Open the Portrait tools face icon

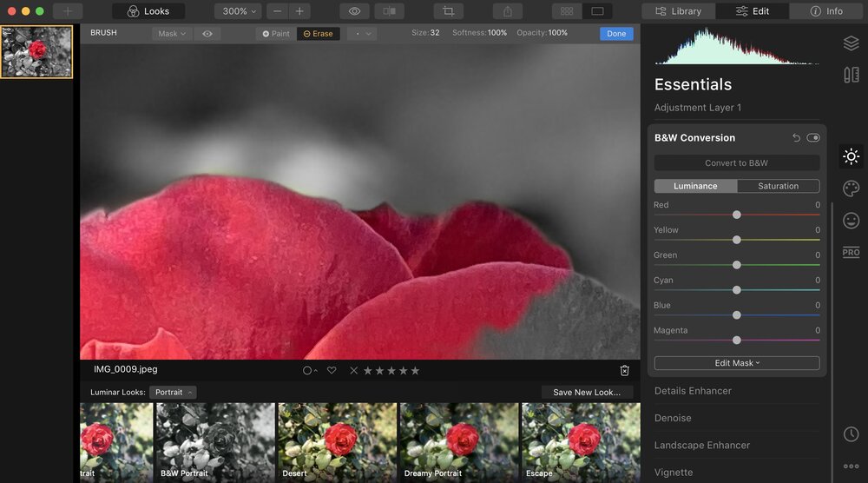coord(851,221)
